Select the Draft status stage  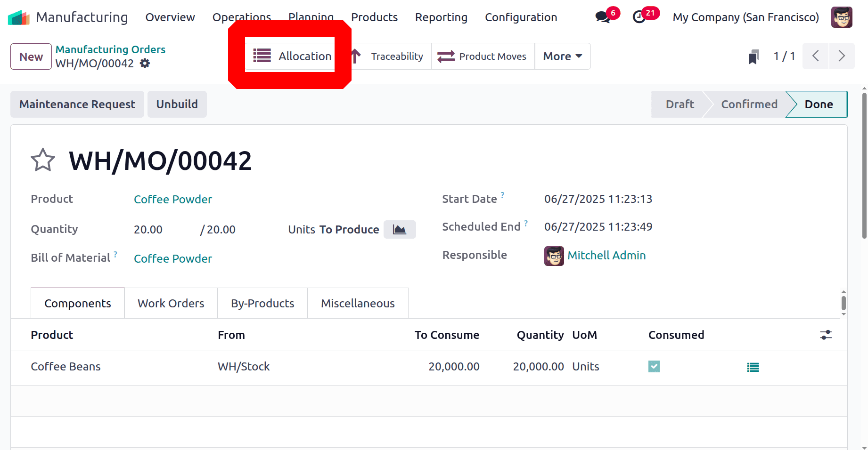click(680, 104)
